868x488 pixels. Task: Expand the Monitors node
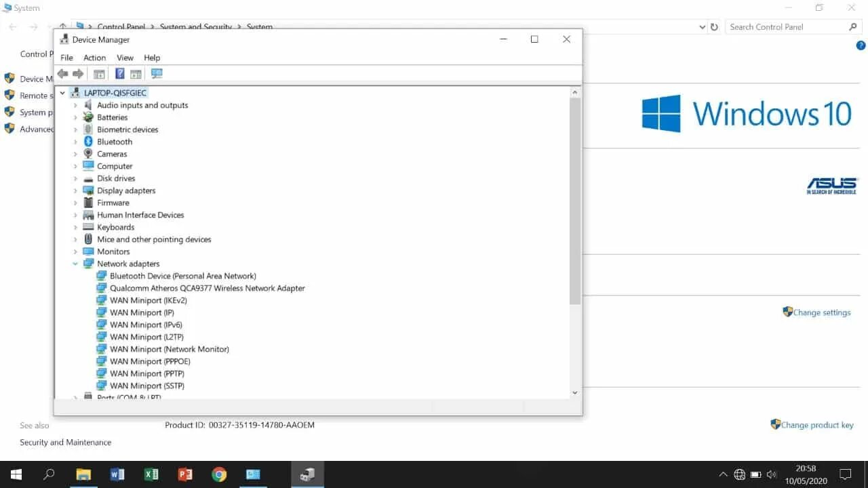pyautogui.click(x=75, y=251)
